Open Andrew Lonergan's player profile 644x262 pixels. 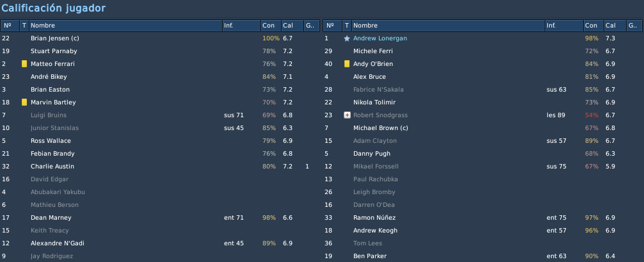tap(380, 38)
